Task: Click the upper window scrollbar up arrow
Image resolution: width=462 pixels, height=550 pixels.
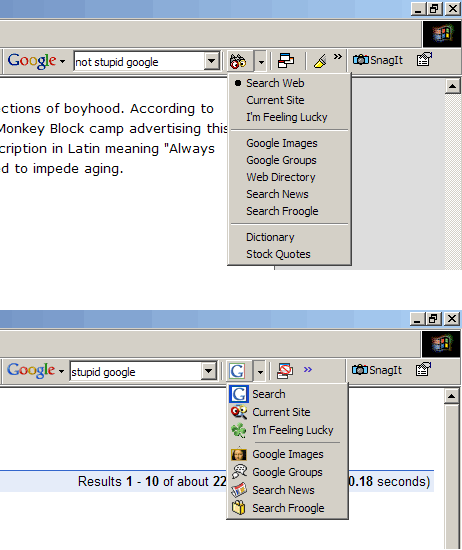Action: (452, 86)
